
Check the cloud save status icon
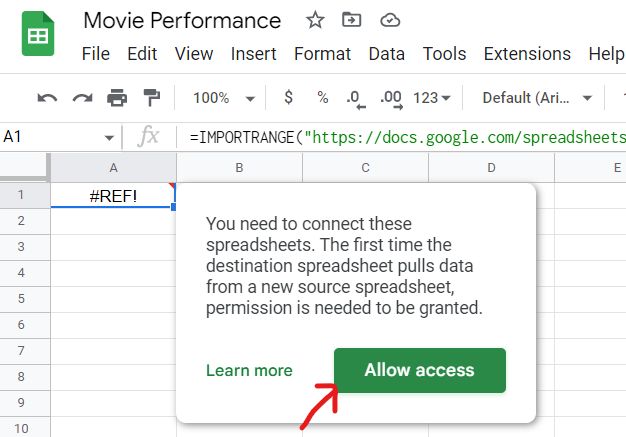click(x=390, y=20)
